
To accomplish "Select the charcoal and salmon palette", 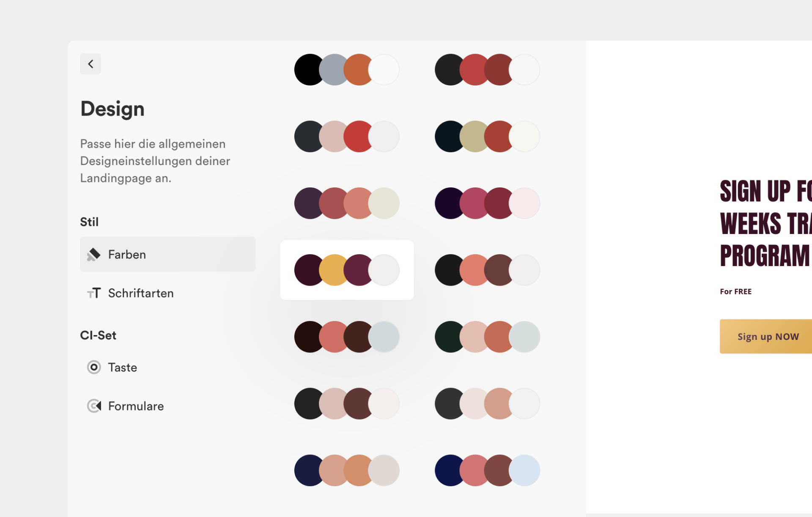I will (486, 269).
